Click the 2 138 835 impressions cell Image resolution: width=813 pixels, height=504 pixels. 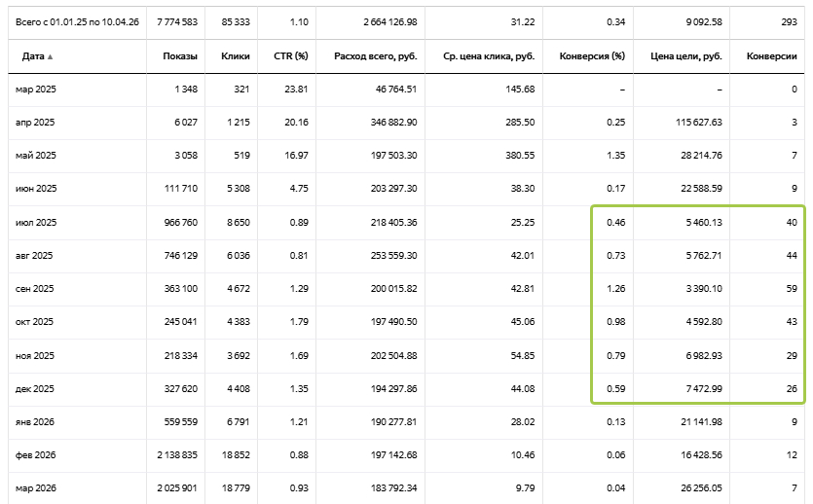177,454
